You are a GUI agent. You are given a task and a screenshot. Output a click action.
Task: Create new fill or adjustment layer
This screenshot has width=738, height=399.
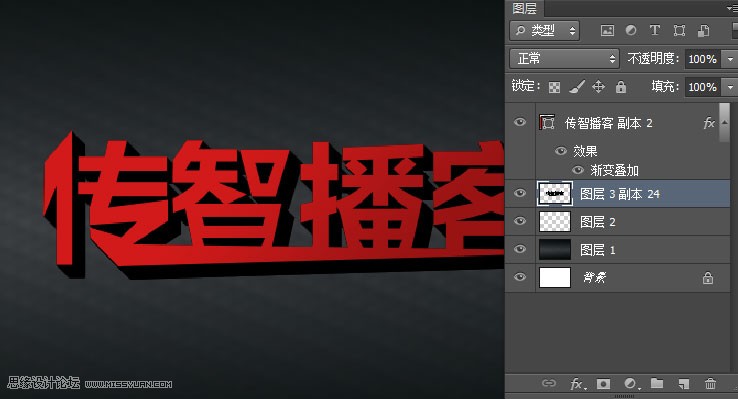[x=631, y=384]
